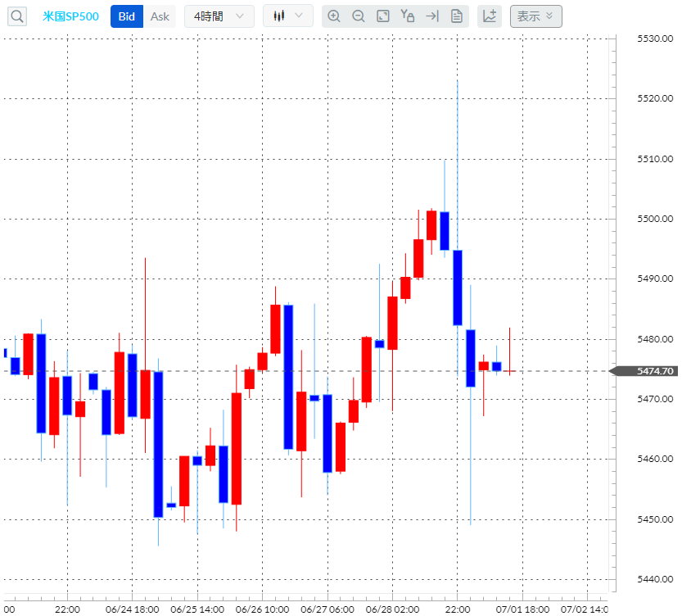
Task: Switch pricing to Ask mode
Action: [x=160, y=16]
